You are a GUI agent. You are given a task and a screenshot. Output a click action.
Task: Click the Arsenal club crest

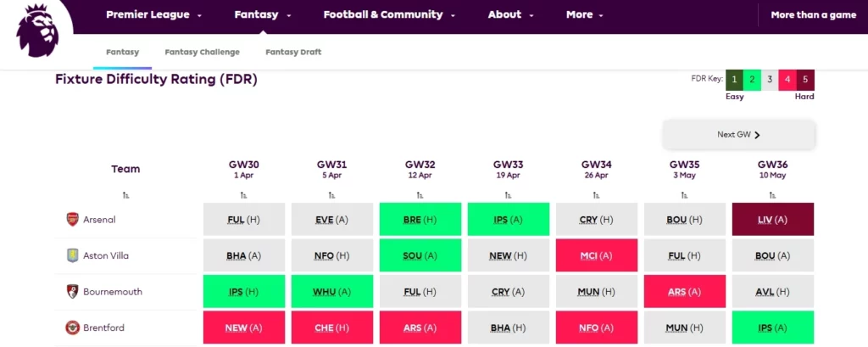pyautogui.click(x=73, y=219)
